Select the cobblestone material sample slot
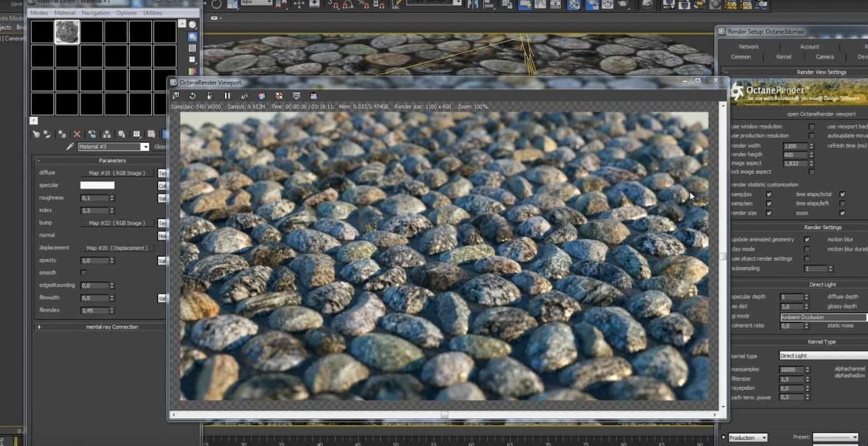This screenshot has height=446, width=868. [x=67, y=32]
